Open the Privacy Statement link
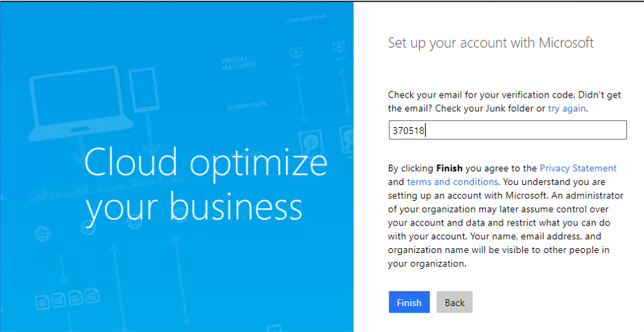This screenshot has width=644, height=332. coord(578,168)
